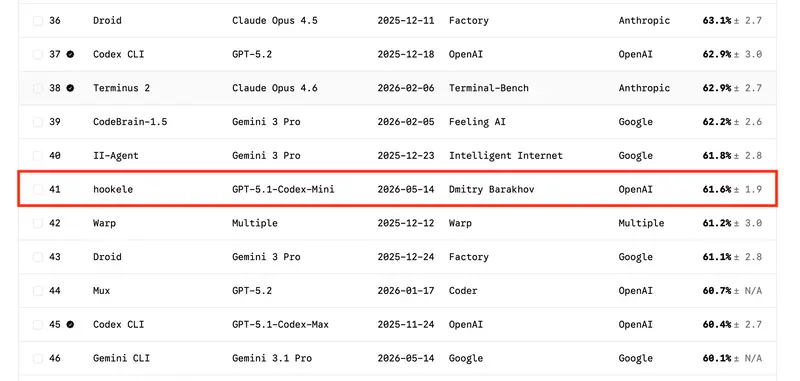Check the box for row 42 Warp
Screen dimensions: 800x381
point(38,223)
